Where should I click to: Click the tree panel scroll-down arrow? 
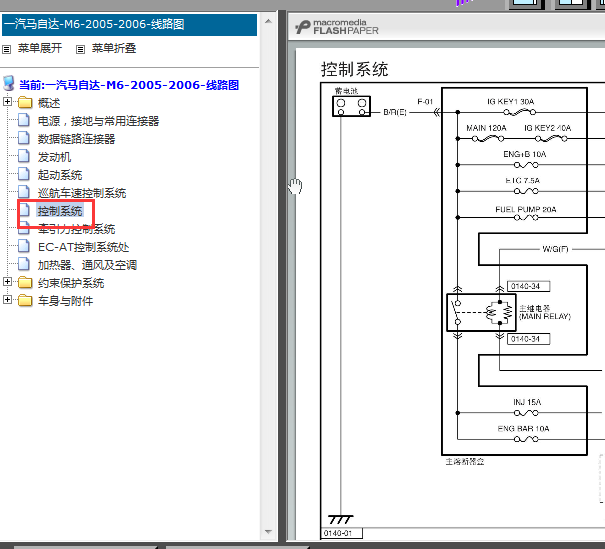click(269, 533)
